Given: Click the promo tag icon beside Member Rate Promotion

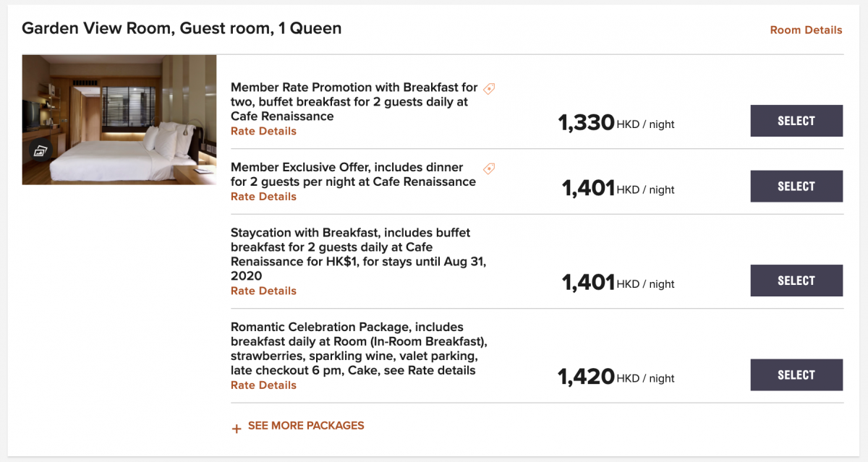Looking at the screenshot, I should 489,89.
